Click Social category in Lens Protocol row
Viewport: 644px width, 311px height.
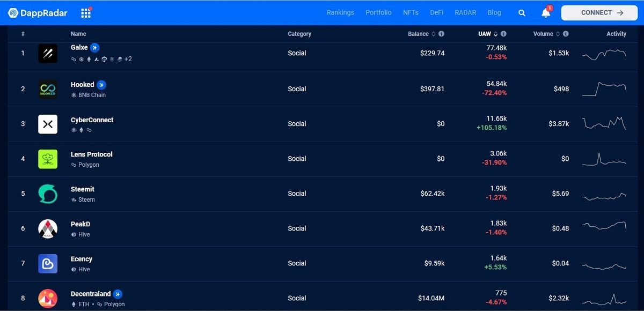point(297,159)
